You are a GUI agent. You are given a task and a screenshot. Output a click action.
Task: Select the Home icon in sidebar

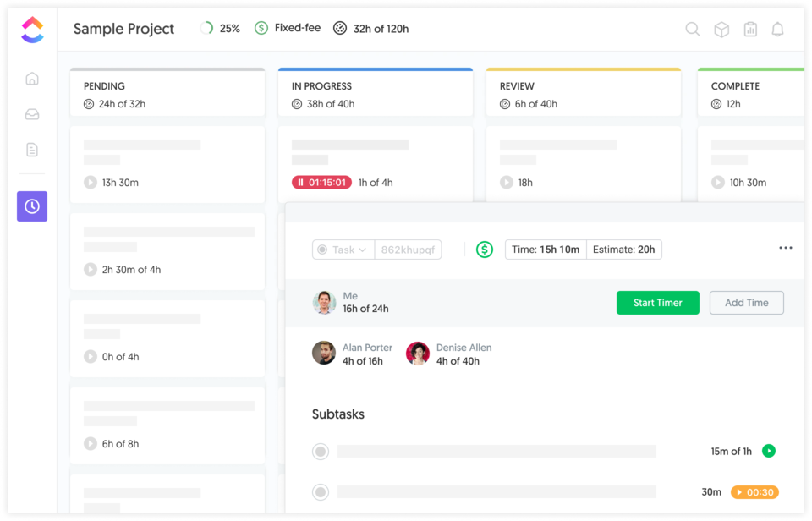(31, 77)
